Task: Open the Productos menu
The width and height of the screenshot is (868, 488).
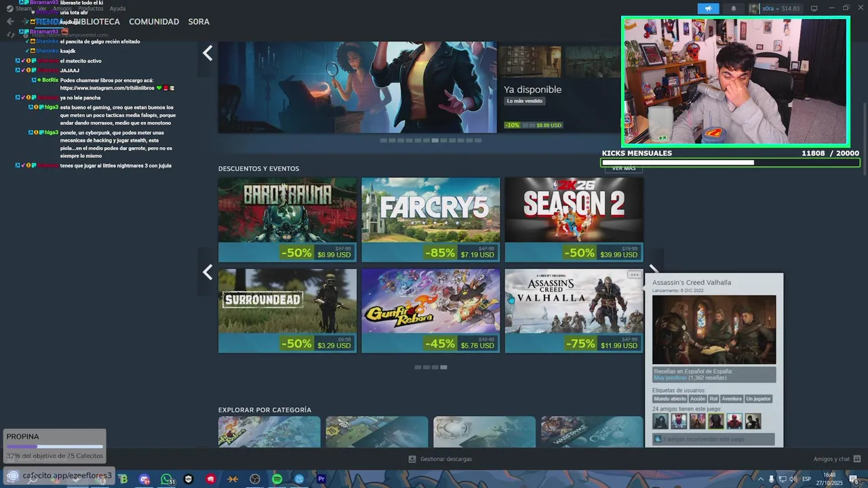Action: pyautogui.click(x=90, y=9)
